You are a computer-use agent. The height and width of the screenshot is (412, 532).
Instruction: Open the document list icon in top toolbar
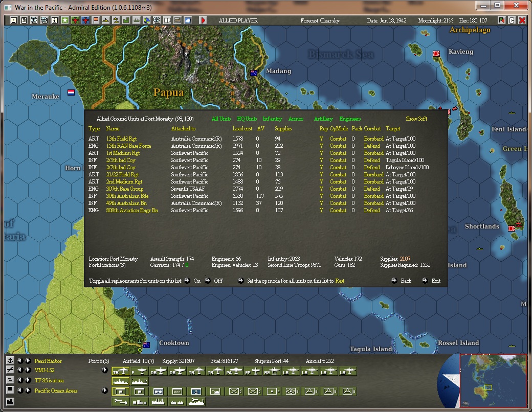(24, 20)
